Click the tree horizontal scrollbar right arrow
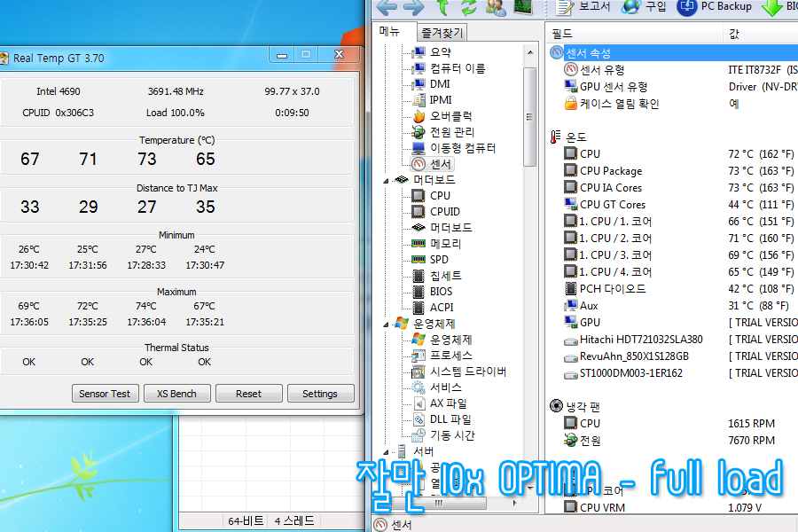The width and height of the screenshot is (798, 532). (515, 504)
